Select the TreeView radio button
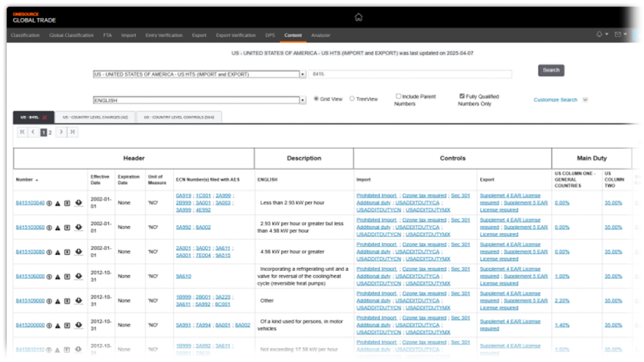The height and width of the screenshot is (362, 644). pos(352,99)
